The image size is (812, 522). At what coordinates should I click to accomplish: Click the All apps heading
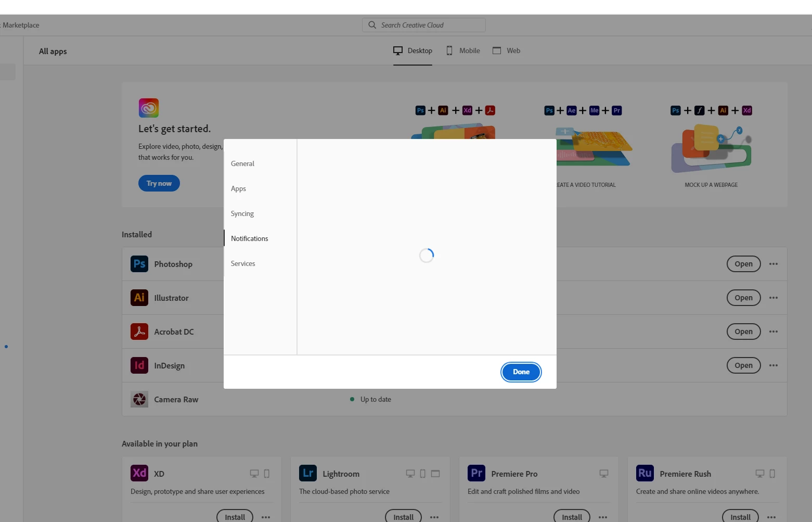(x=53, y=51)
